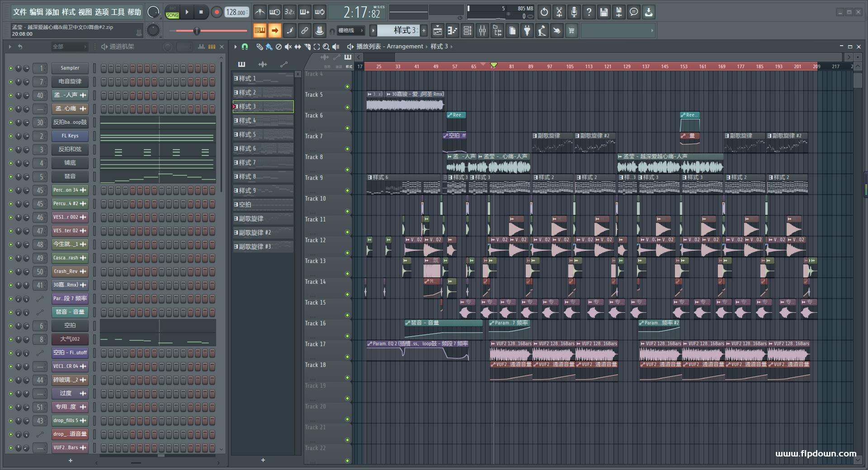Toggle the metronome icon

259,12
